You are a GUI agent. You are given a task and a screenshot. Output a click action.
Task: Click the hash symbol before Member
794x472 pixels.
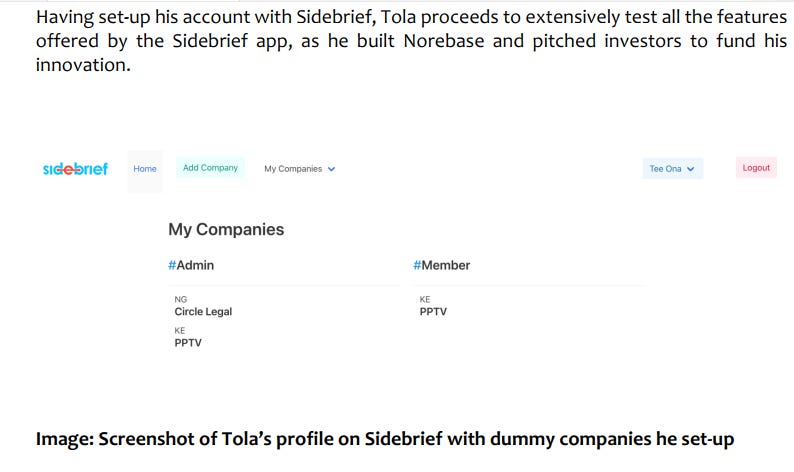(417, 265)
